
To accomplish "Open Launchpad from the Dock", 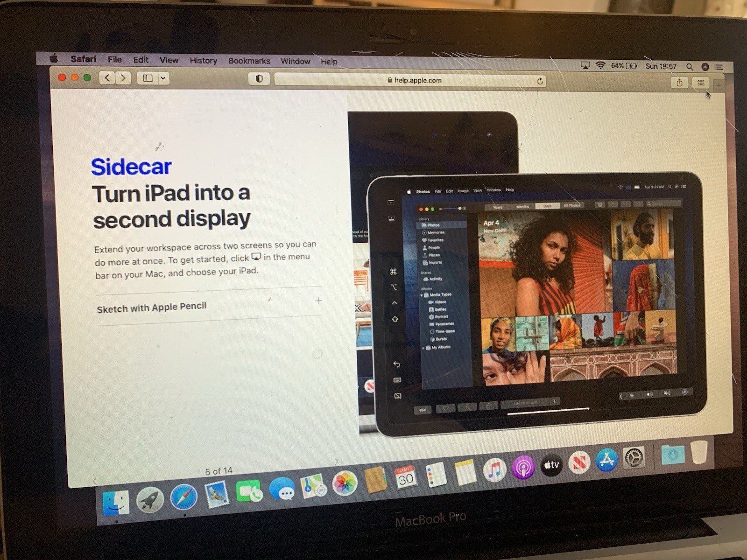I will [150, 500].
